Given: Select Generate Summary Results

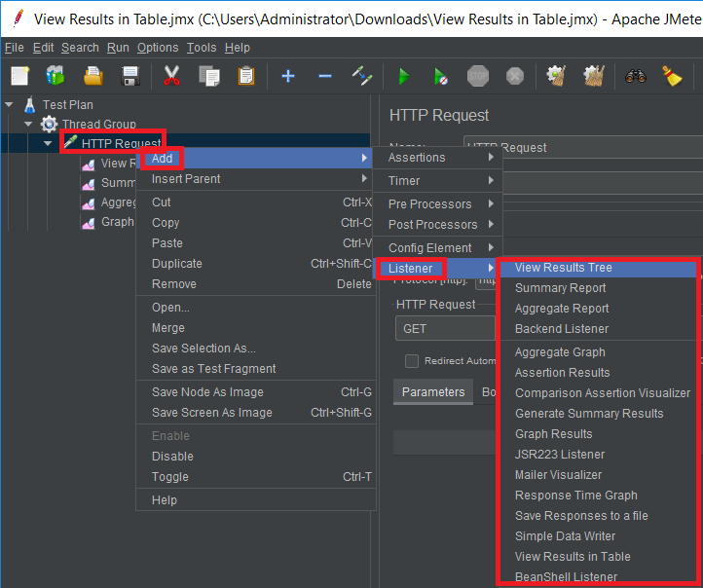Looking at the screenshot, I should pyautogui.click(x=598, y=414).
